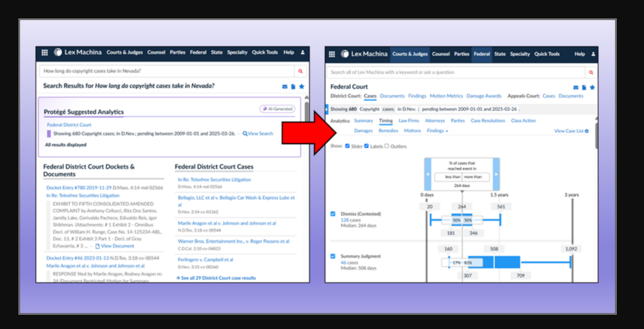Enable the Outliers checkbox
The height and width of the screenshot is (329, 644).
[386, 146]
